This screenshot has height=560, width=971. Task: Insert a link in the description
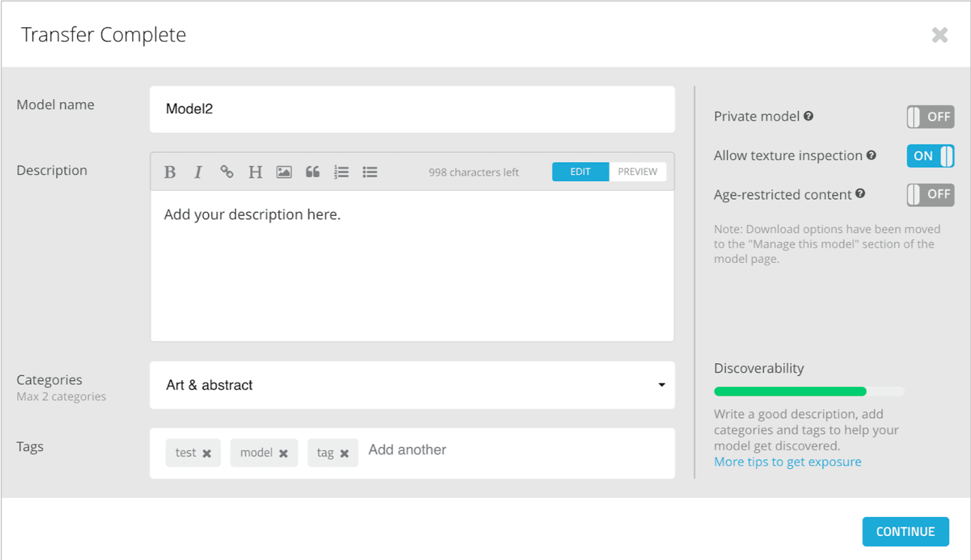(227, 172)
